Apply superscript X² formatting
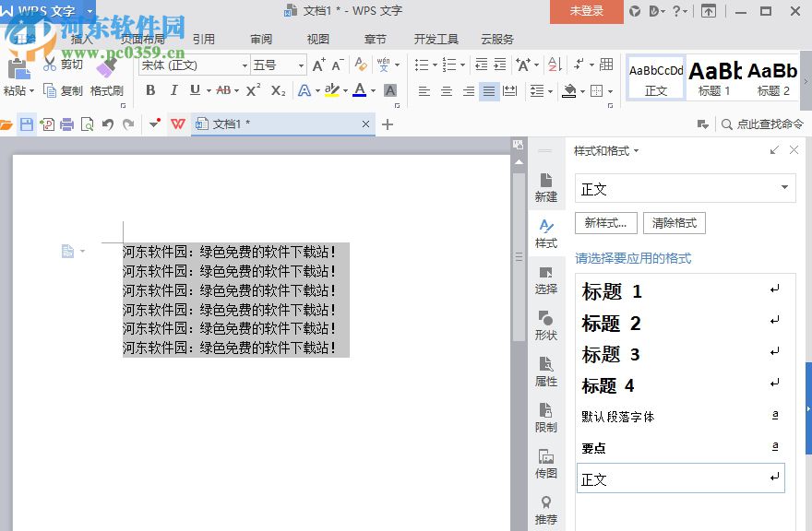Image resolution: width=812 pixels, height=531 pixels. coord(253,90)
